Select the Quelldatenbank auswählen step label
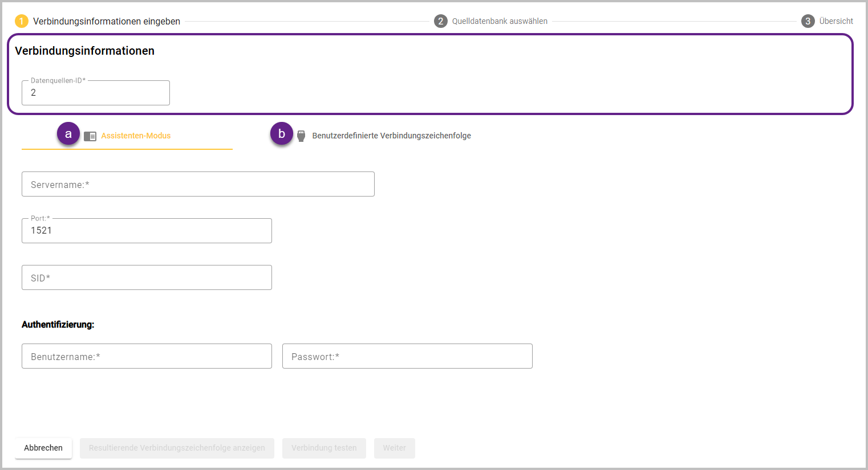This screenshot has height=470, width=868. [x=500, y=21]
